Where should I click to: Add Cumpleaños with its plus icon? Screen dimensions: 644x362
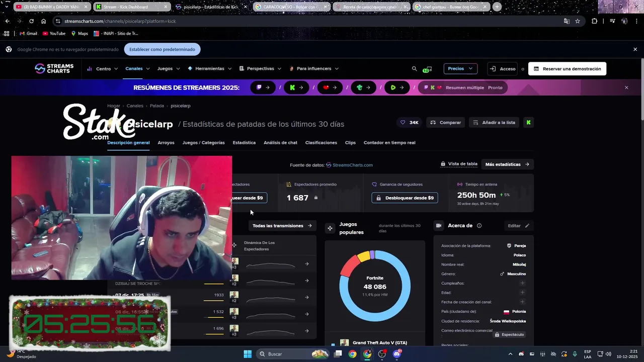click(522, 283)
